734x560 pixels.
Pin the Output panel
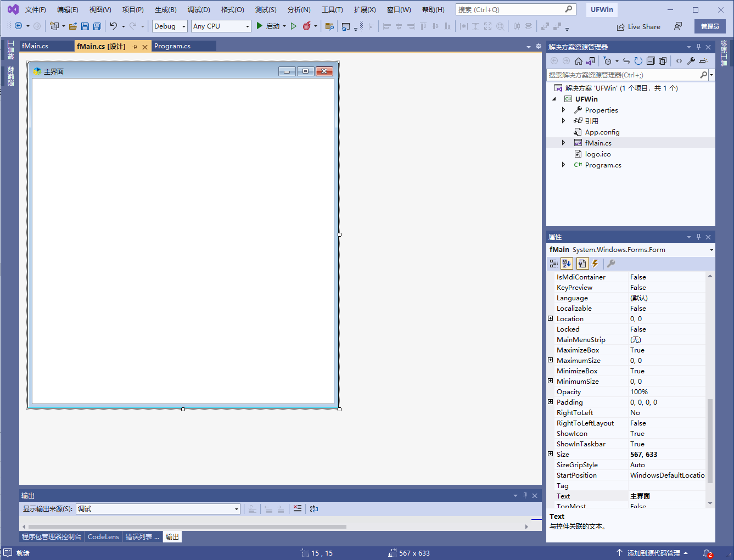[x=525, y=495]
